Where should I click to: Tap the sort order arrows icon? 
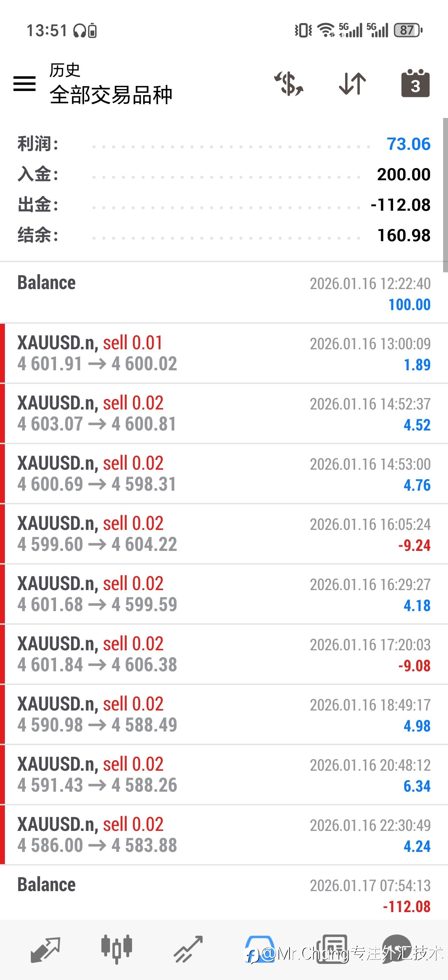(x=352, y=83)
